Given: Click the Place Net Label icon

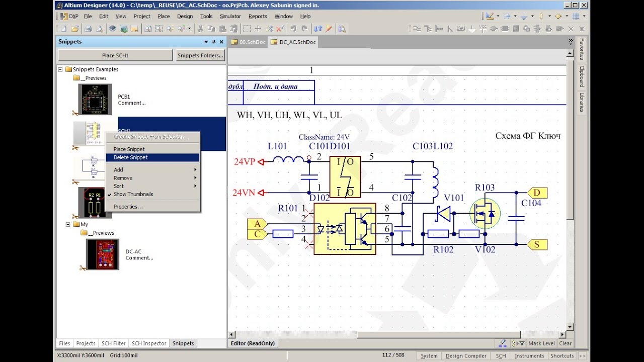Looking at the screenshot, I should (x=461, y=29).
